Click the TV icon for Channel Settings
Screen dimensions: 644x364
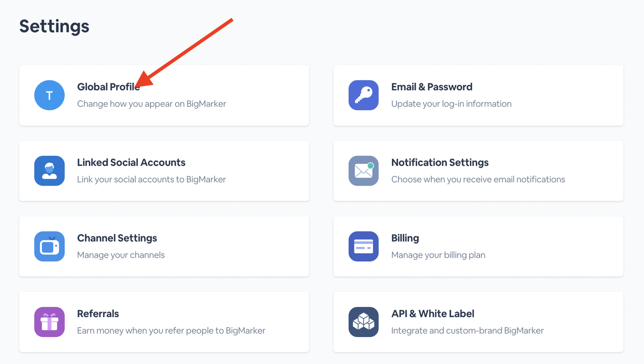[49, 246]
